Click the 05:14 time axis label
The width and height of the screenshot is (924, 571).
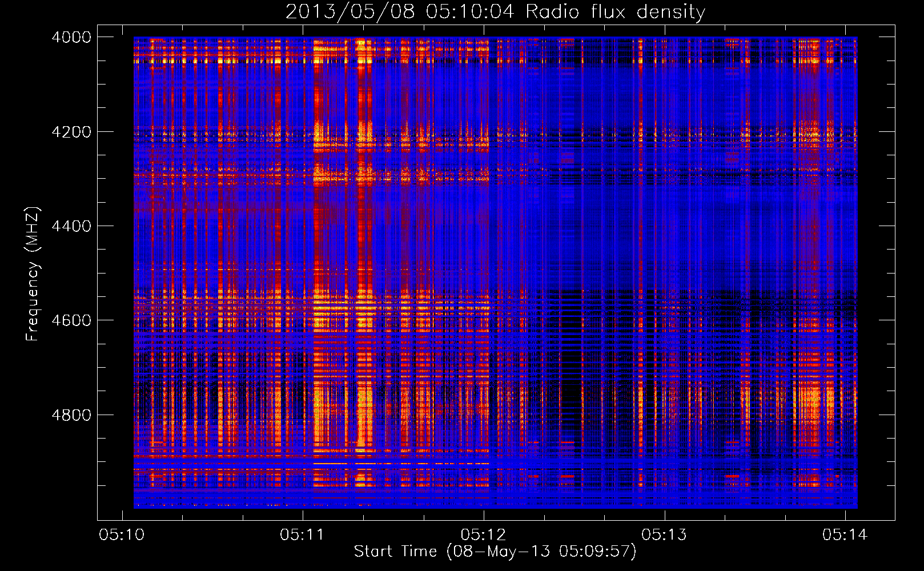coord(845,535)
